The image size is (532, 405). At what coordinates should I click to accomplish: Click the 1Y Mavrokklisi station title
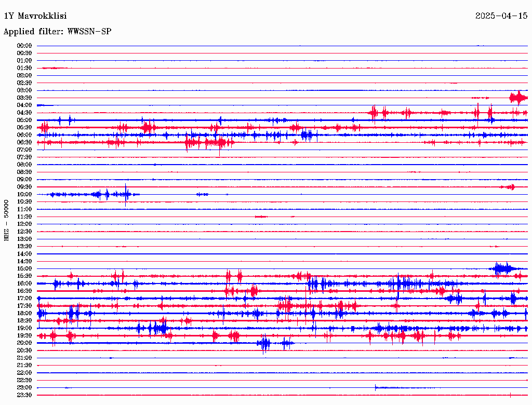35,16
